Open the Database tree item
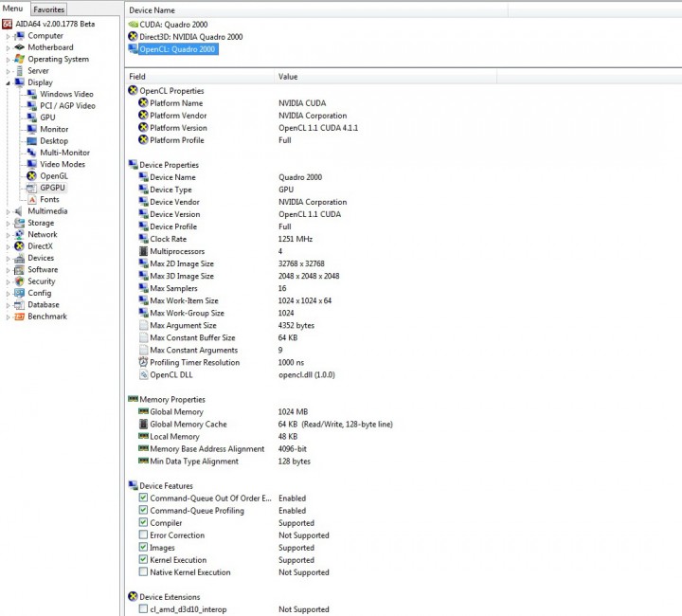The width and height of the screenshot is (682, 616). (44, 305)
